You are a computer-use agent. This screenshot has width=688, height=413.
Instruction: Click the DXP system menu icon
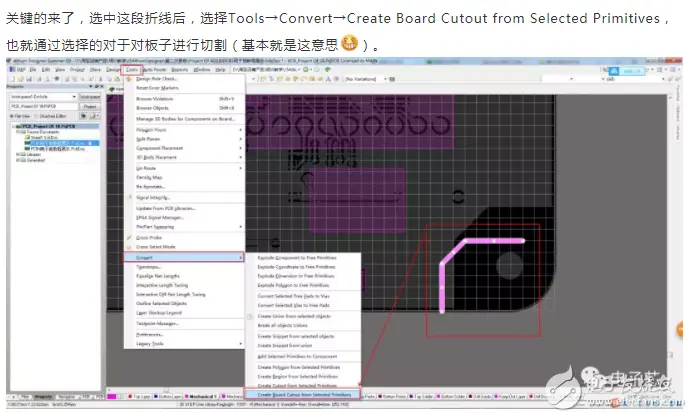point(13,70)
